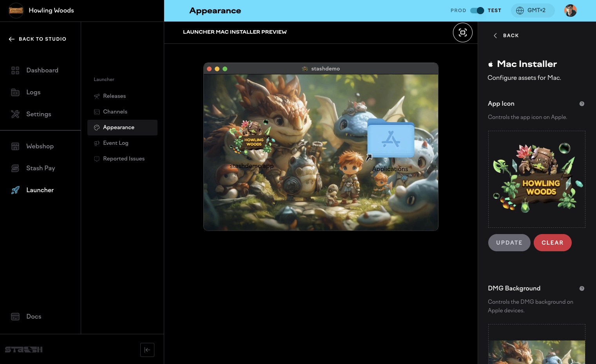596x364 pixels.
Task: Click the Launcher rocket icon
Action: tap(15, 190)
